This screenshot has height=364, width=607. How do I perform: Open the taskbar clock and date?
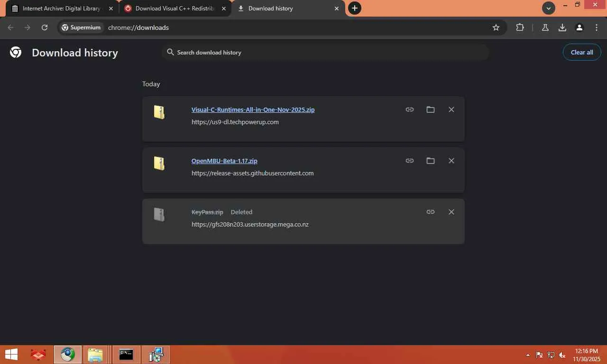point(587,355)
